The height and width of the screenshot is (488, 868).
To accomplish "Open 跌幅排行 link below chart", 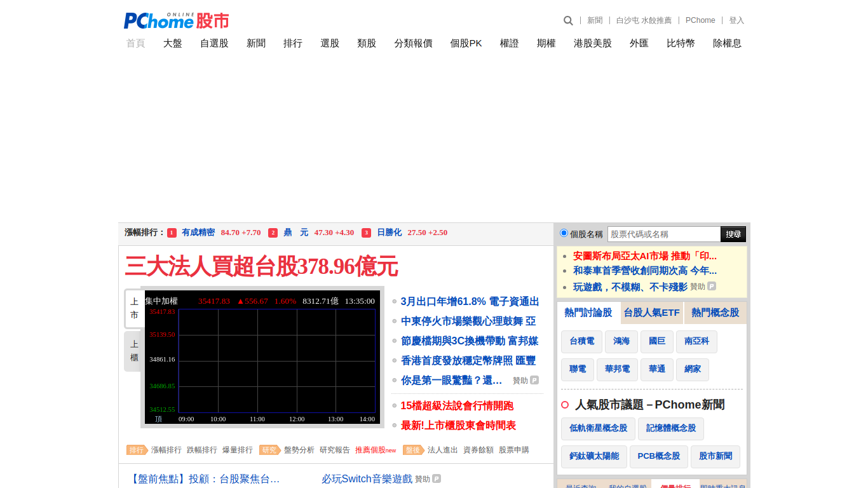I will [202, 450].
